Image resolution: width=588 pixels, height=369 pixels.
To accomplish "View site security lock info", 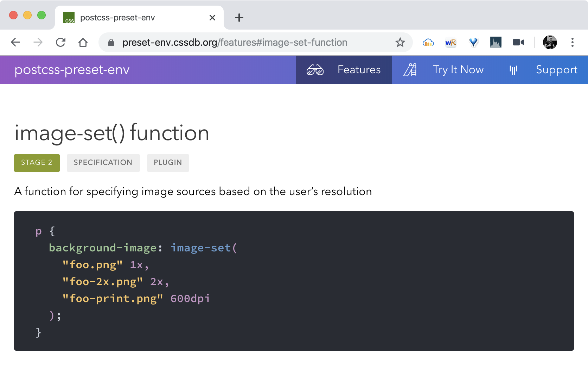I will click(111, 43).
